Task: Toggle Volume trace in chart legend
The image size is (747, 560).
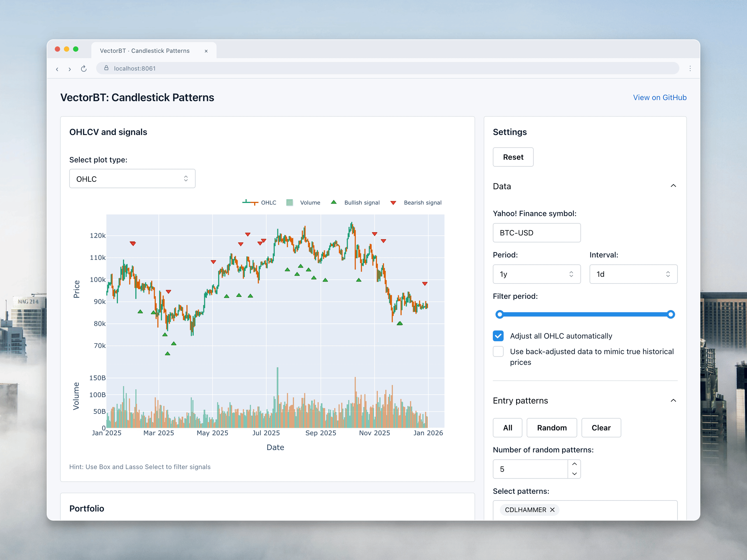Action: tap(303, 202)
